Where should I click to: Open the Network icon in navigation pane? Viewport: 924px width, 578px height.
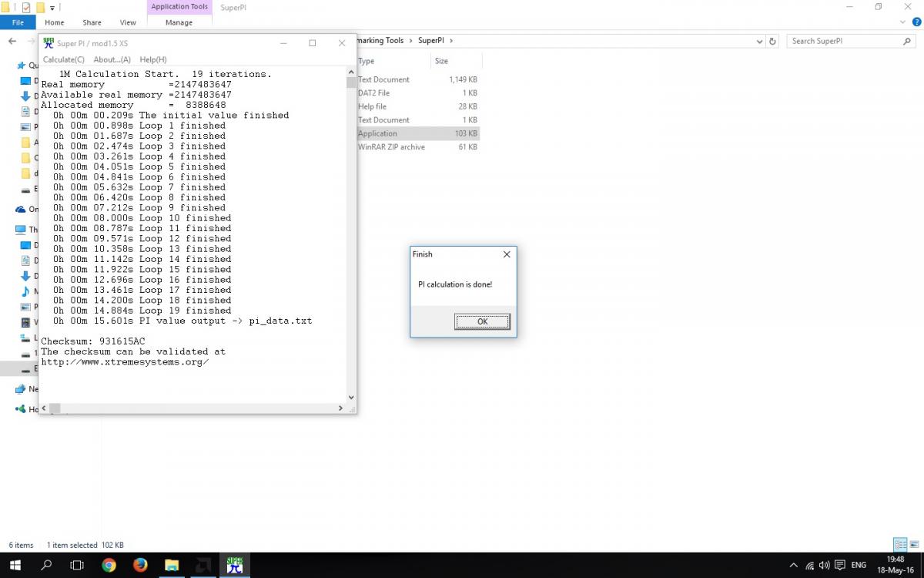pyautogui.click(x=22, y=389)
